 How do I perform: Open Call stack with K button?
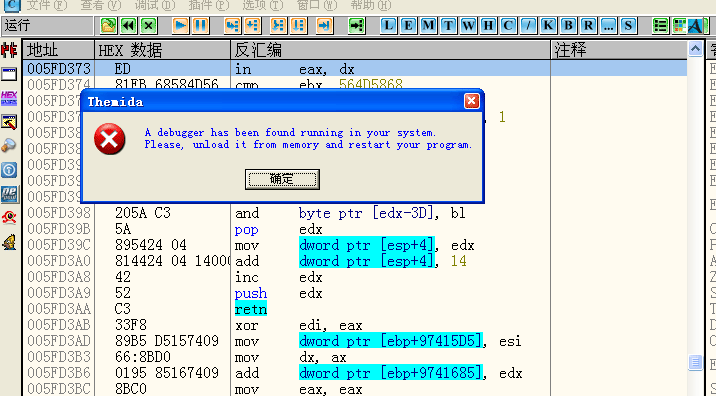pos(548,25)
